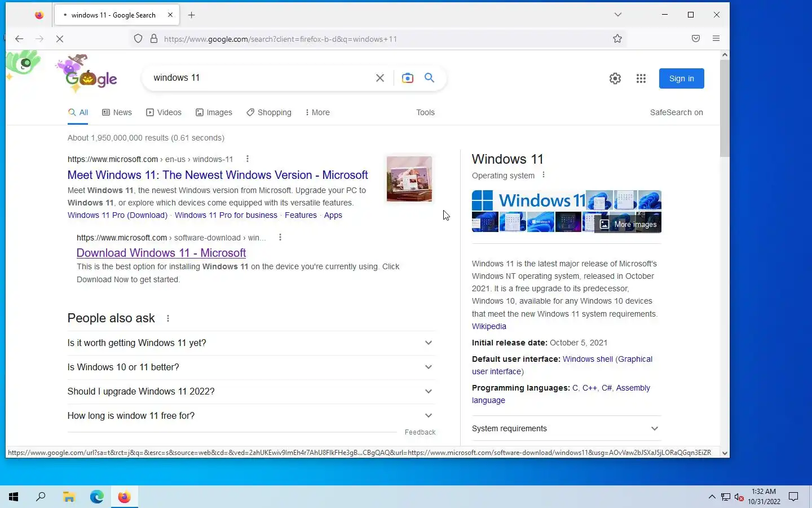Click the padlock site info icon
The width and height of the screenshot is (812, 508).
click(x=154, y=39)
